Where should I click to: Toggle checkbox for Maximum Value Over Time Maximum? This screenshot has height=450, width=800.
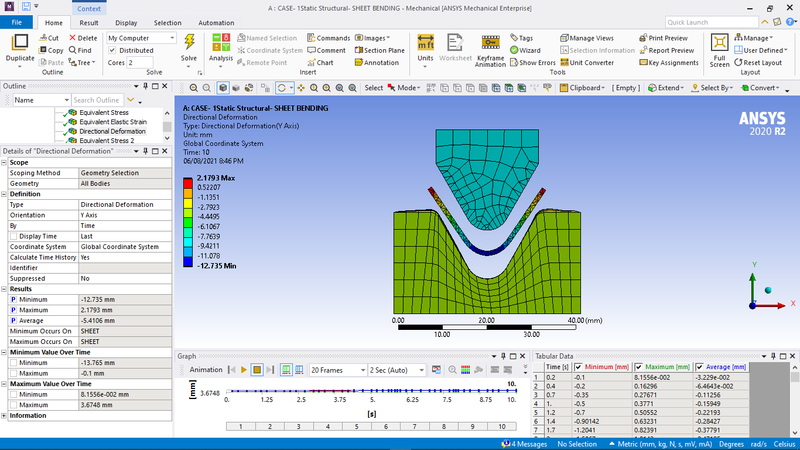pos(13,405)
